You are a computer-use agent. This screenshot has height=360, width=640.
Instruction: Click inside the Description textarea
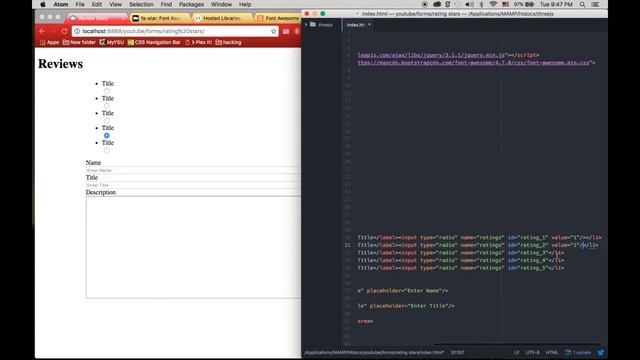[x=193, y=247]
